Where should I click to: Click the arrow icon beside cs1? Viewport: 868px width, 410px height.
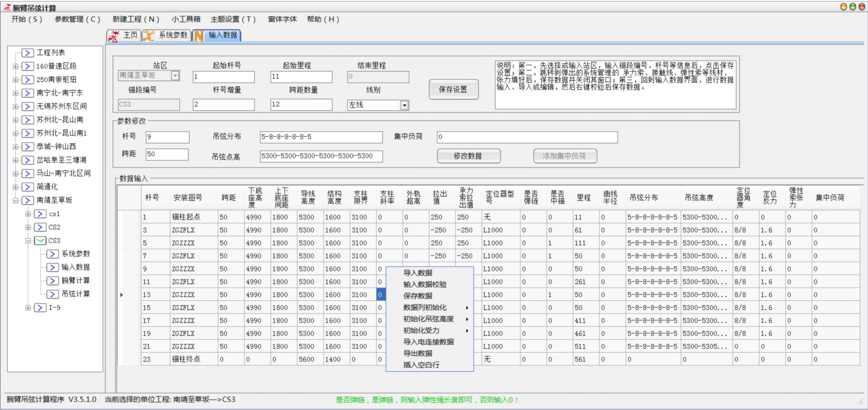(40, 213)
